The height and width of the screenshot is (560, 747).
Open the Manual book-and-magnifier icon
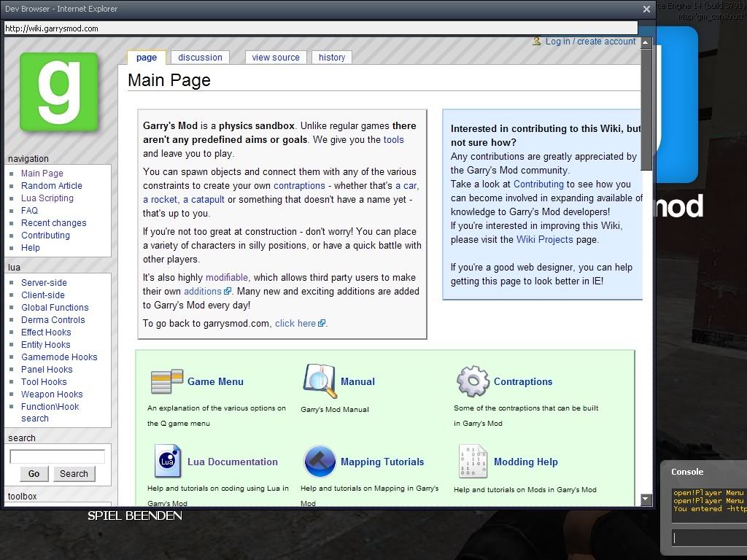pyautogui.click(x=320, y=381)
